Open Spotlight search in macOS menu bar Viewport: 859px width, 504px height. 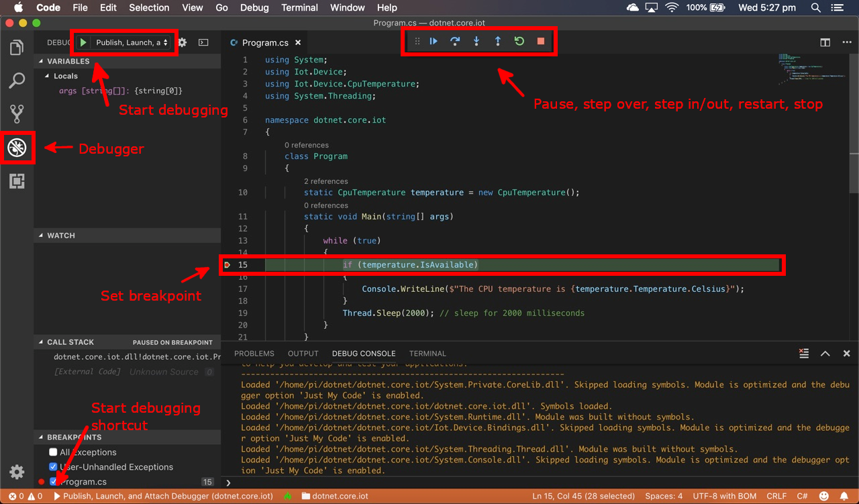pos(816,7)
